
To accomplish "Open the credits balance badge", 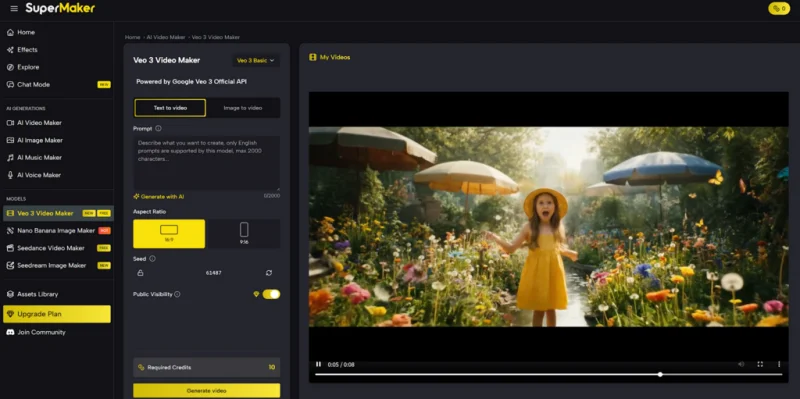I will tap(779, 9).
